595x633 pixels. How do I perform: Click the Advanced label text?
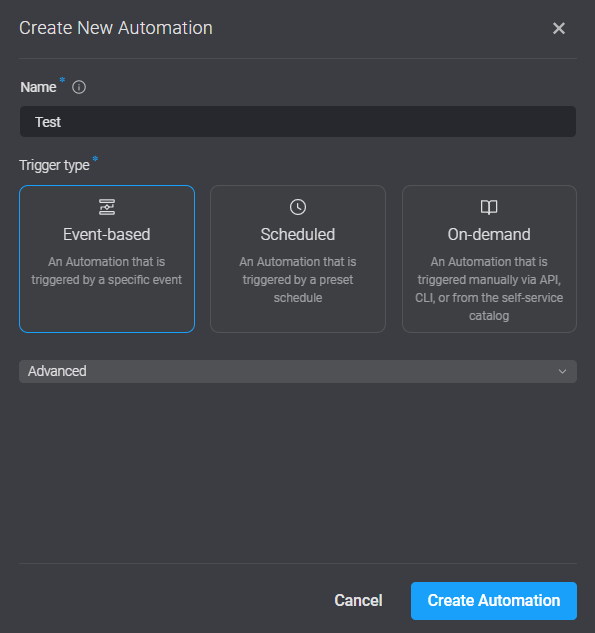(x=57, y=371)
